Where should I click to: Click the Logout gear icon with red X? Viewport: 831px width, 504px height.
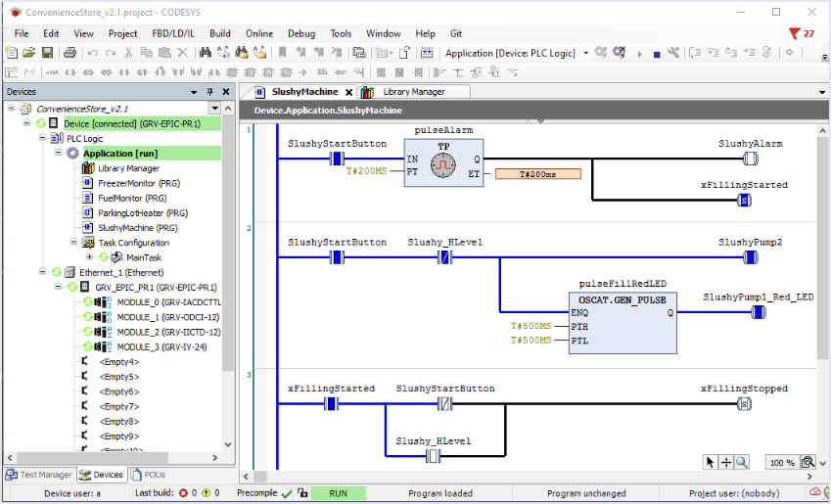[621, 53]
